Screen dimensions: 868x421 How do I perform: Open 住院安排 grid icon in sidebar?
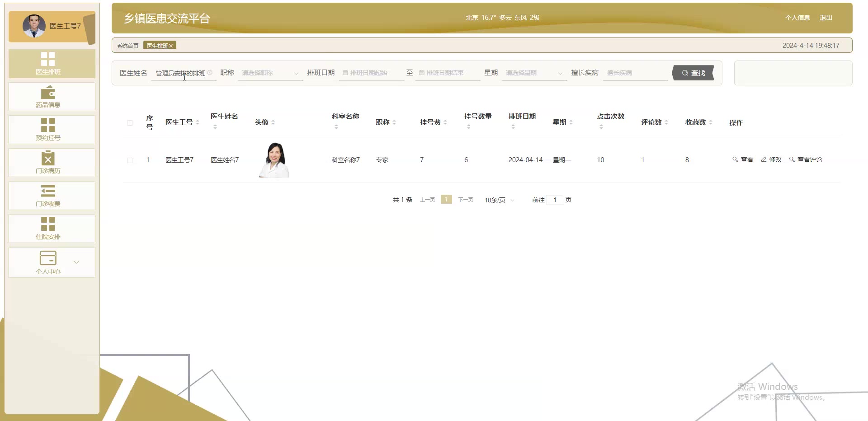point(48,224)
